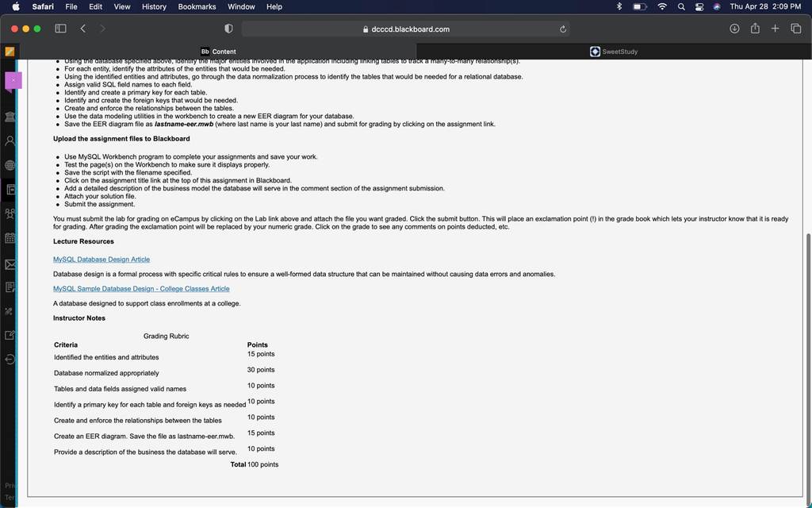Click the Bluetooth status icon

619,6
